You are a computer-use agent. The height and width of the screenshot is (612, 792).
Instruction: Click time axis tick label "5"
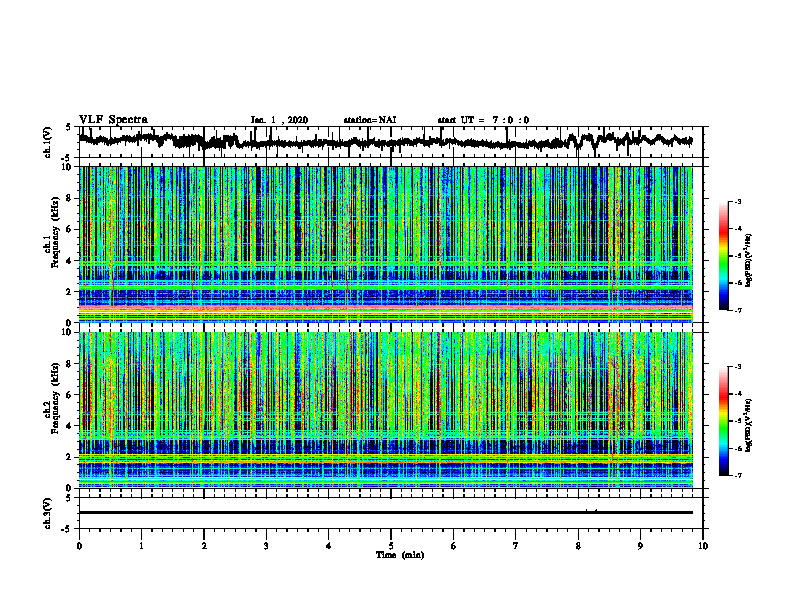pyautogui.click(x=391, y=546)
